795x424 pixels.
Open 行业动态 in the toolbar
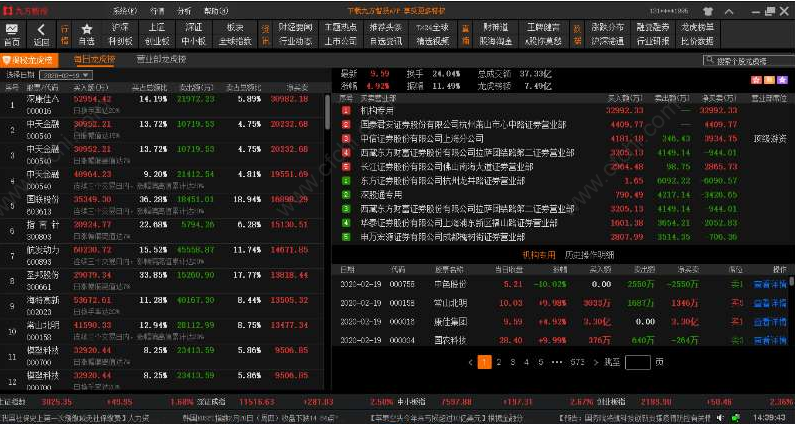(x=295, y=42)
